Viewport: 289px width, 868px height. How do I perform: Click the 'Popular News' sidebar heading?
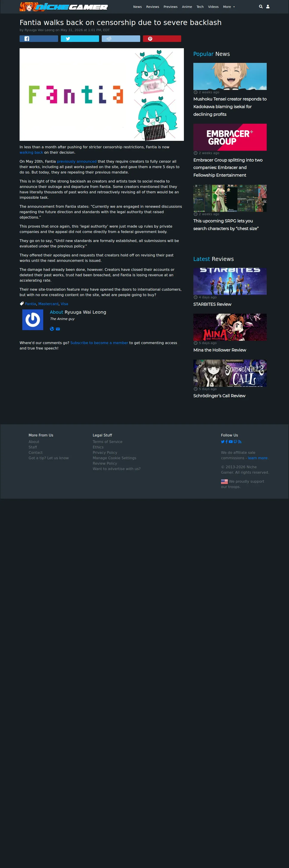click(x=212, y=54)
